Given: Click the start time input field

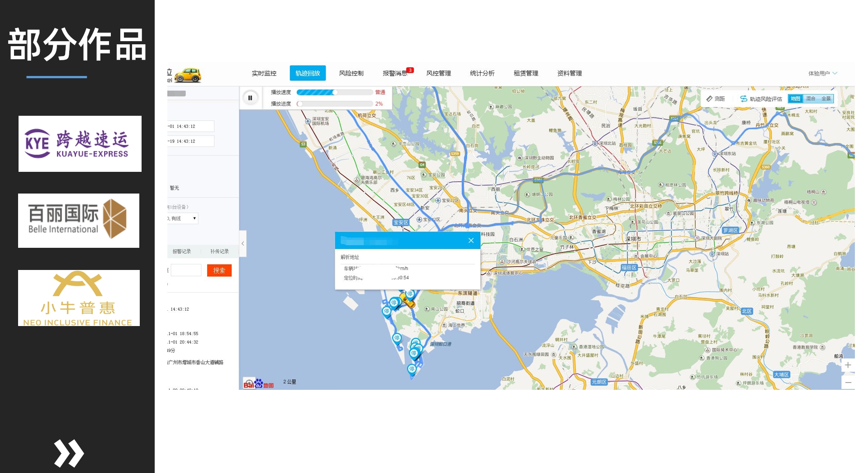Looking at the screenshot, I should point(190,126).
